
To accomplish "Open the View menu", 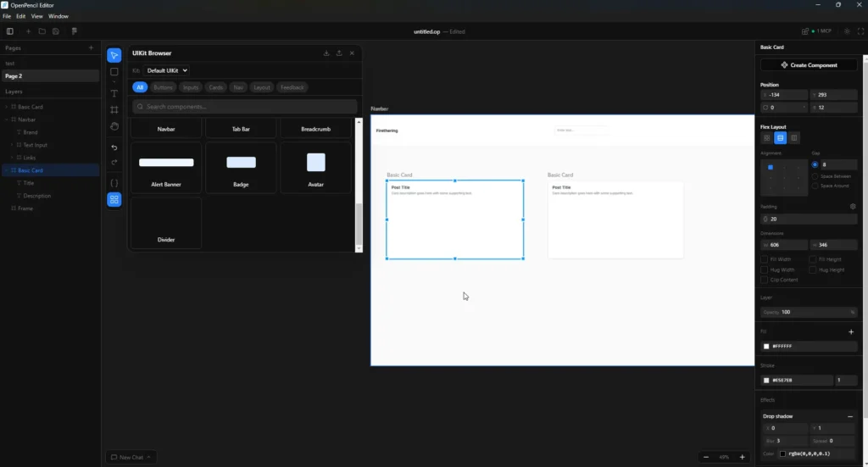I will coord(36,17).
